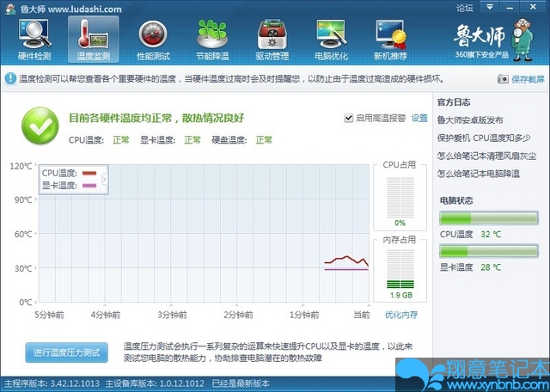The height and width of the screenshot is (392, 550).
Task: Switch to 节能降温 energy saving tab
Action: coord(212,40)
